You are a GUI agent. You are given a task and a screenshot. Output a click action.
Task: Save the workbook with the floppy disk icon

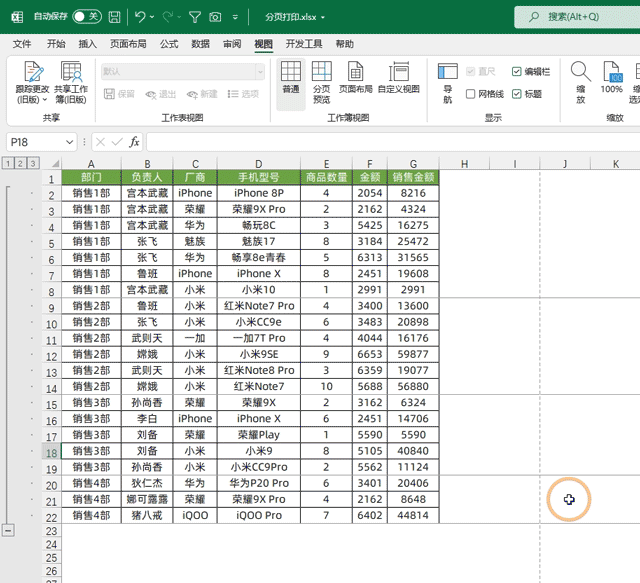pyautogui.click(x=114, y=17)
